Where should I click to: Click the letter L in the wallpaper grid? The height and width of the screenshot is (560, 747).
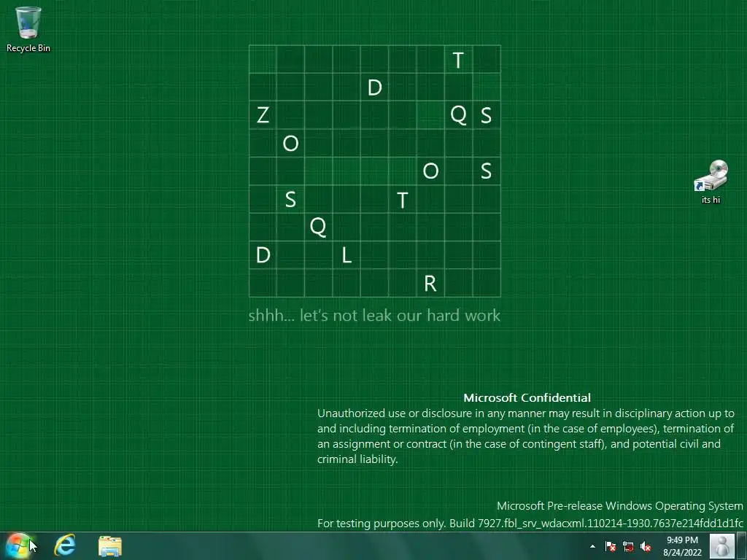(347, 255)
